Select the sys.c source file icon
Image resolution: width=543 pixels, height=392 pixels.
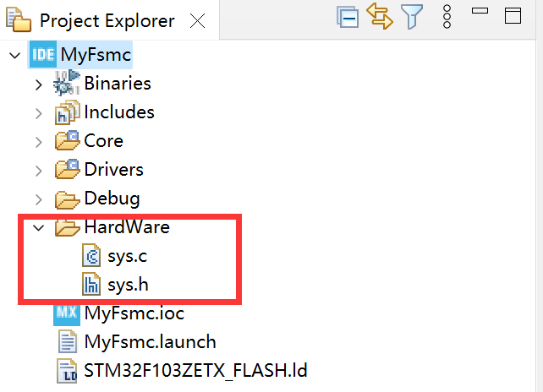coord(91,256)
